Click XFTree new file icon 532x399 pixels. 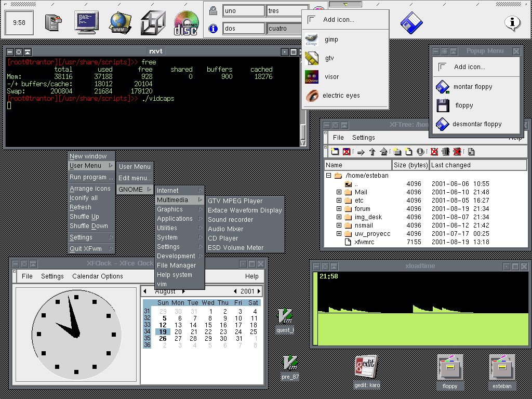[x=409, y=152]
